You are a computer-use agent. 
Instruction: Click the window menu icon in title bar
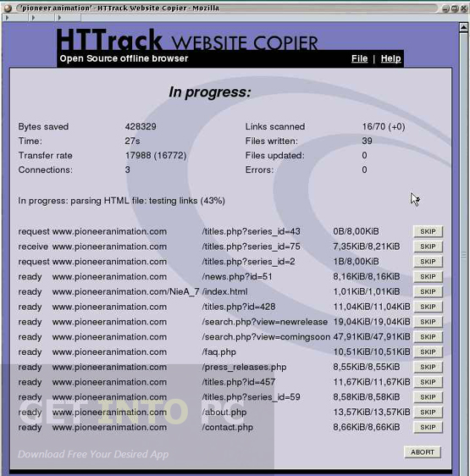click(8, 8)
